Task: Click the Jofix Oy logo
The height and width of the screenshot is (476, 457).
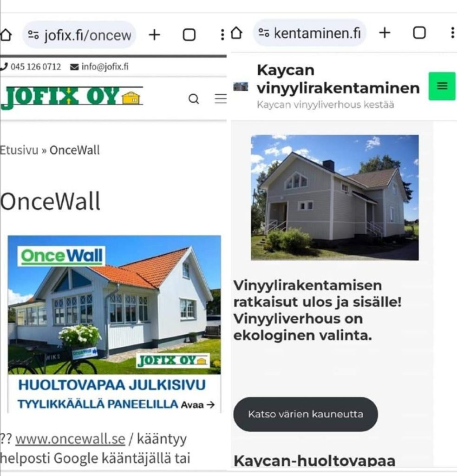Action: (x=72, y=97)
